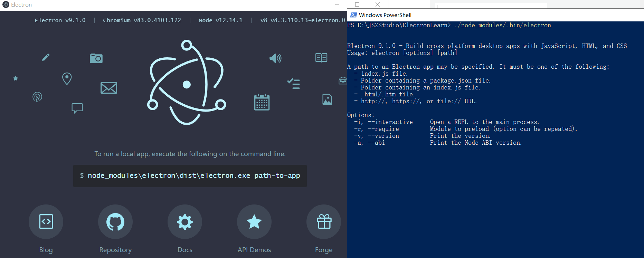Click the 'Node v12.14.1' version text

coord(220,20)
